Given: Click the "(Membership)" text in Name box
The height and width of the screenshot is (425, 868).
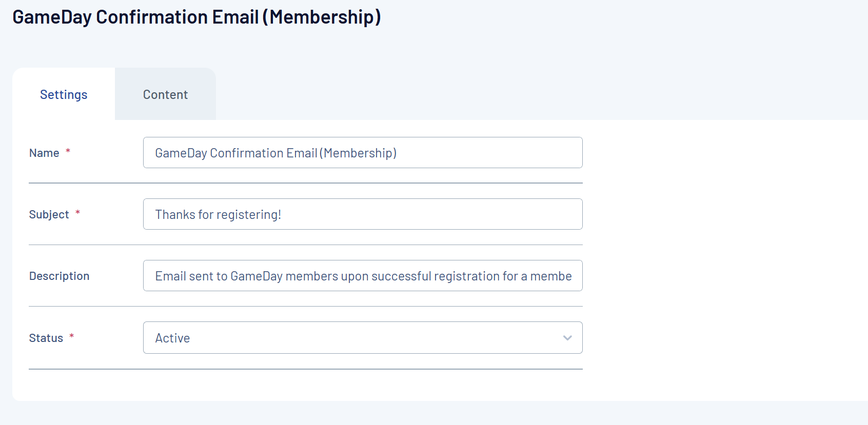Looking at the screenshot, I should pyautogui.click(x=358, y=153).
